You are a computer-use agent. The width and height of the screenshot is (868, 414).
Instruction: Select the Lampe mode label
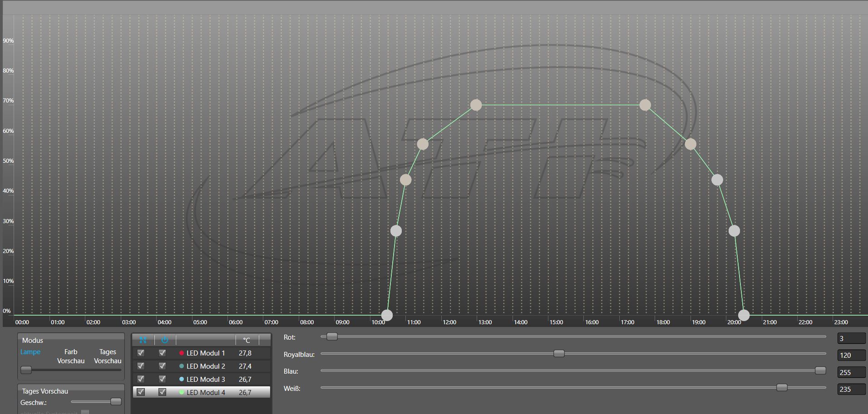(x=30, y=352)
